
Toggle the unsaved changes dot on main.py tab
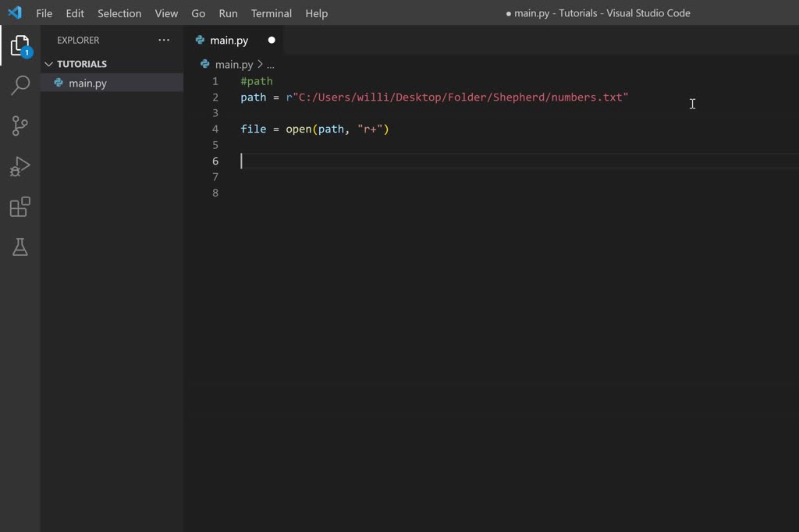click(271, 40)
